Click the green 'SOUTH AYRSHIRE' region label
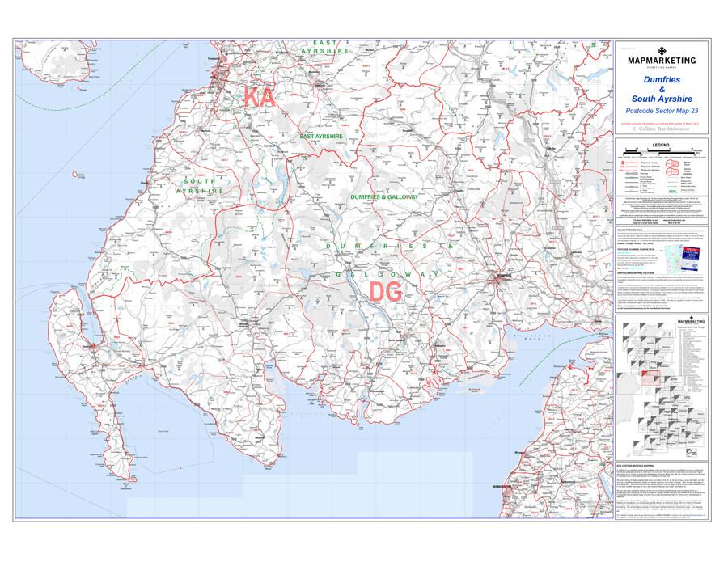This screenshot has width=728, height=566. click(x=201, y=186)
